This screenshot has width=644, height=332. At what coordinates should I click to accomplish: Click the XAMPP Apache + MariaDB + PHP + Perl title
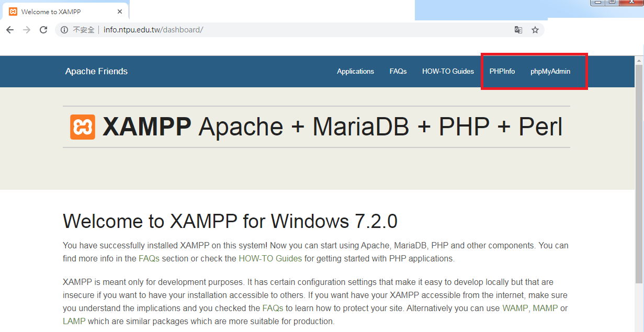click(x=332, y=127)
